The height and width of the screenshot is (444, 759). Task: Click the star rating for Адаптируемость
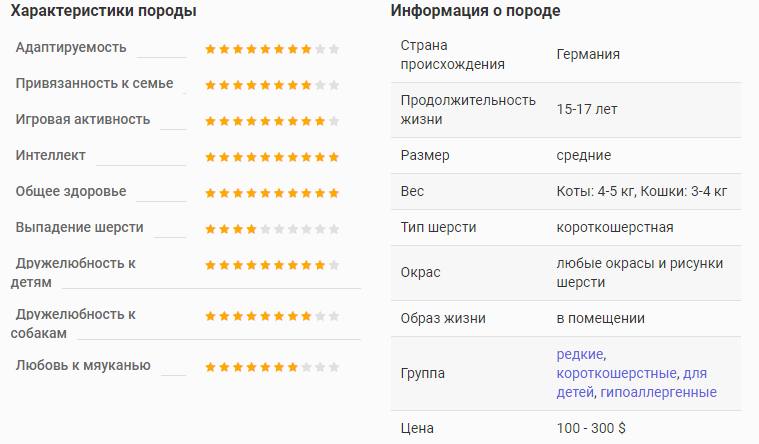[x=272, y=49]
